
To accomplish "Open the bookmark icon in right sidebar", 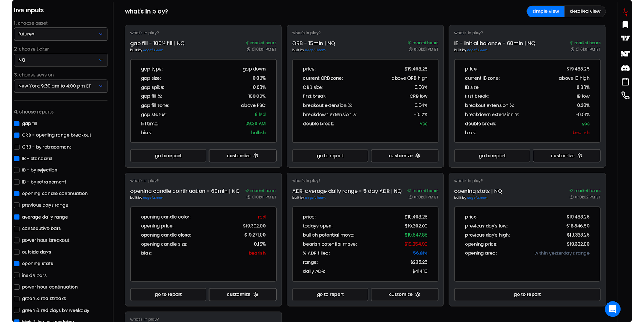I will tap(625, 25).
